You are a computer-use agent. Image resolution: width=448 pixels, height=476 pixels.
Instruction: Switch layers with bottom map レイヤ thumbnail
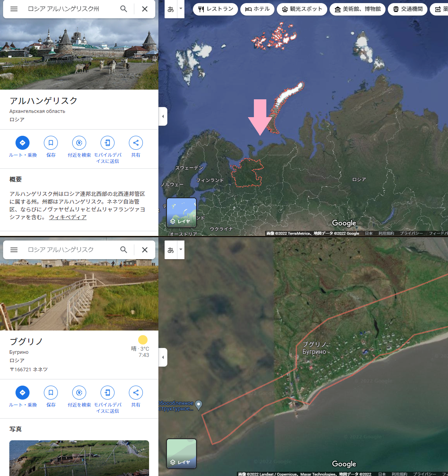click(x=181, y=453)
